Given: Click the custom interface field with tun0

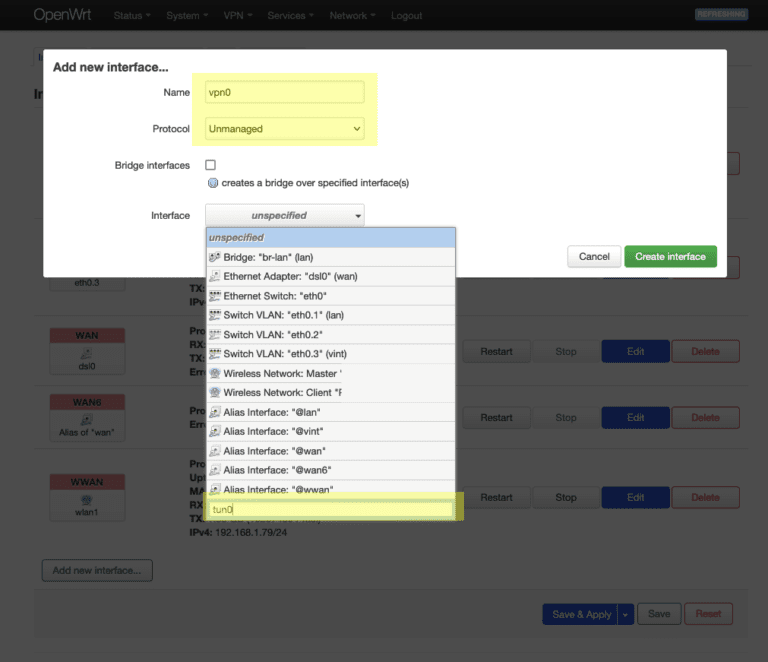Looking at the screenshot, I should [x=330, y=509].
